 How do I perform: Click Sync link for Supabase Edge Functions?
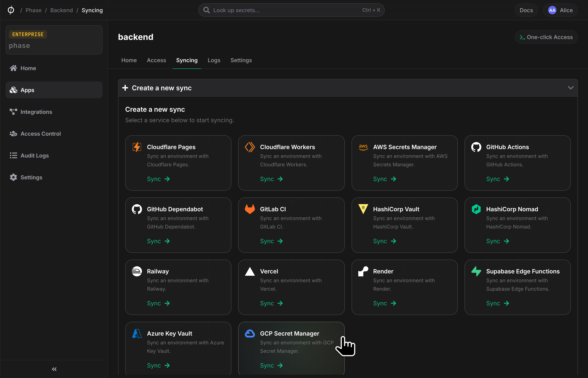tap(498, 303)
